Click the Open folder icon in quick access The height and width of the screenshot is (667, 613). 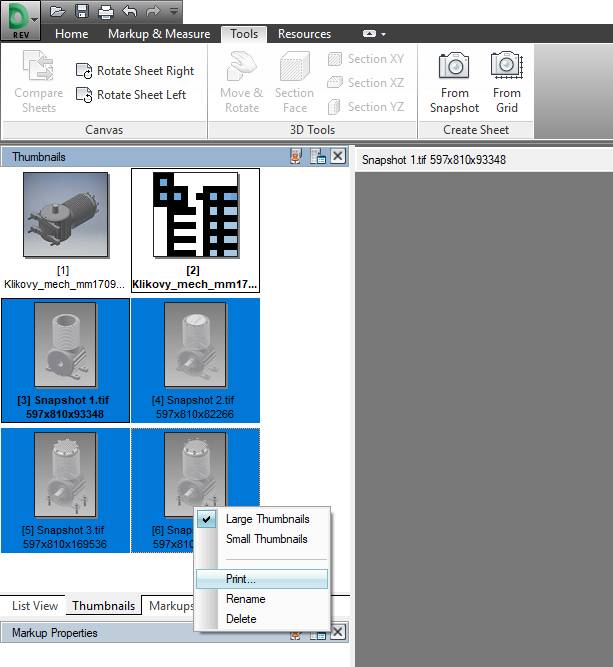click(57, 11)
